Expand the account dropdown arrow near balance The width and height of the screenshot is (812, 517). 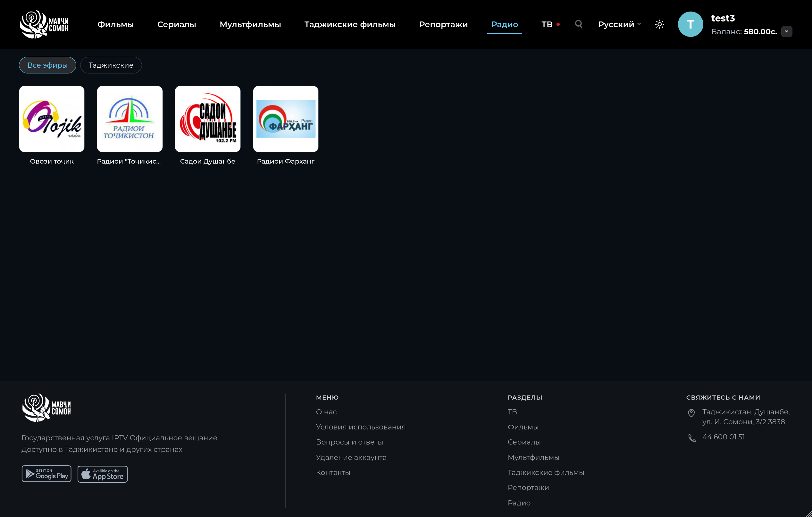(x=787, y=31)
